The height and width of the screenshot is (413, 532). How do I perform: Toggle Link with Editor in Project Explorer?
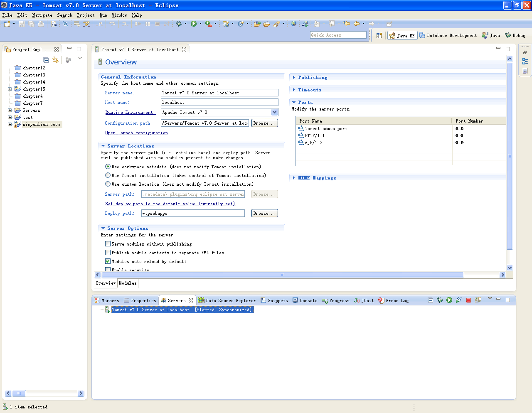pos(55,60)
